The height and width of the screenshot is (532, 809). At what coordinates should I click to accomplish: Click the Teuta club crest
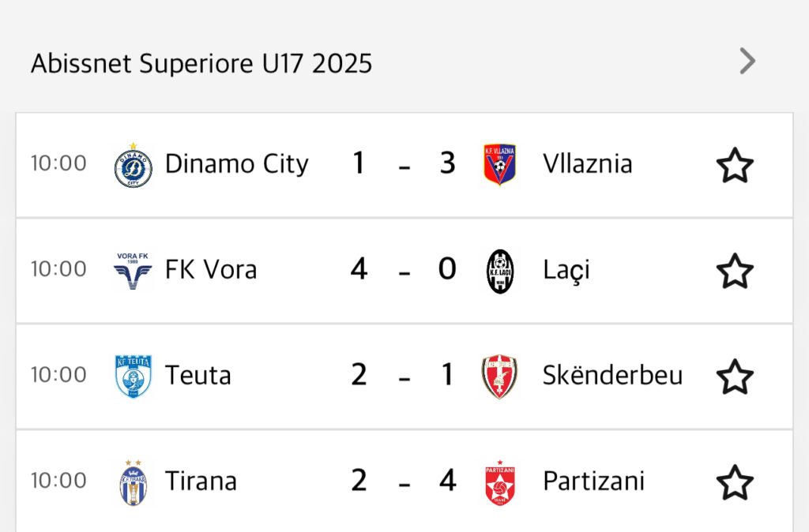[x=134, y=376]
